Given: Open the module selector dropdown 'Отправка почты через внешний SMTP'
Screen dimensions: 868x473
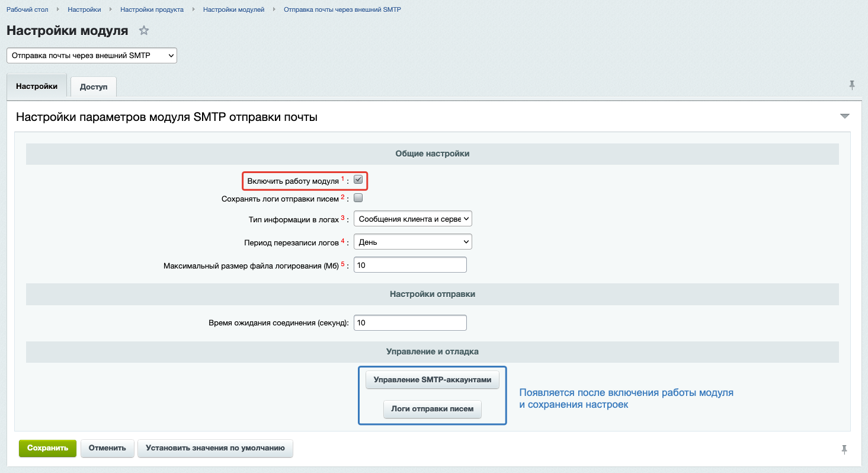Looking at the screenshot, I should click(92, 55).
